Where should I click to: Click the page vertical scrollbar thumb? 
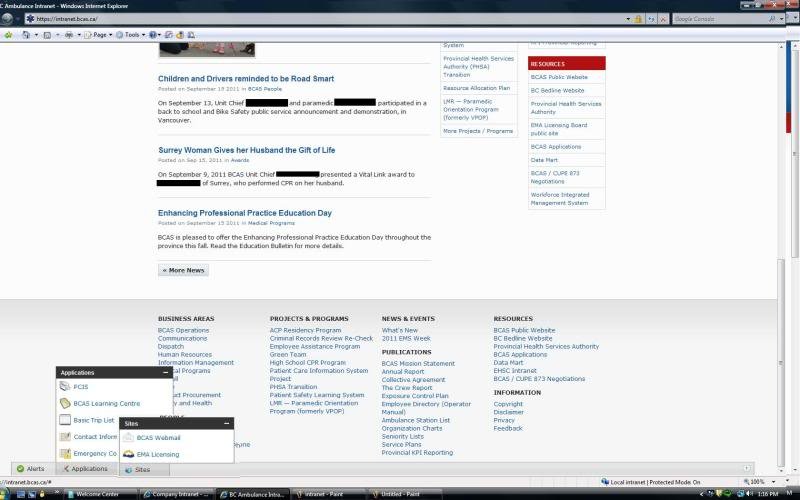(781, 362)
